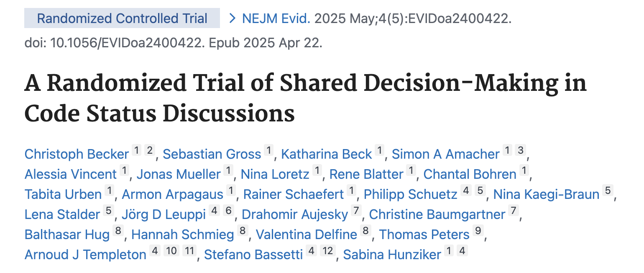Screen dimensions: 644x273
Task: Open author Chantal Bohren
Action: (470, 174)
